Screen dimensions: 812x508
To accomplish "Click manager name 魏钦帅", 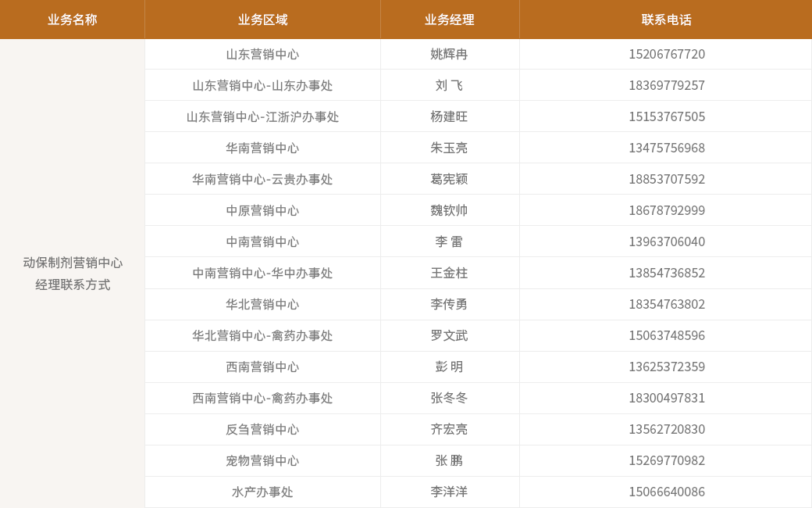I will [x=449, y=210].
